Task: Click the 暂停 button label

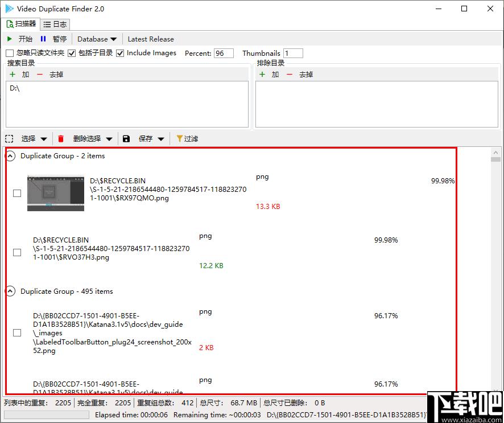Action: (60, 39)
